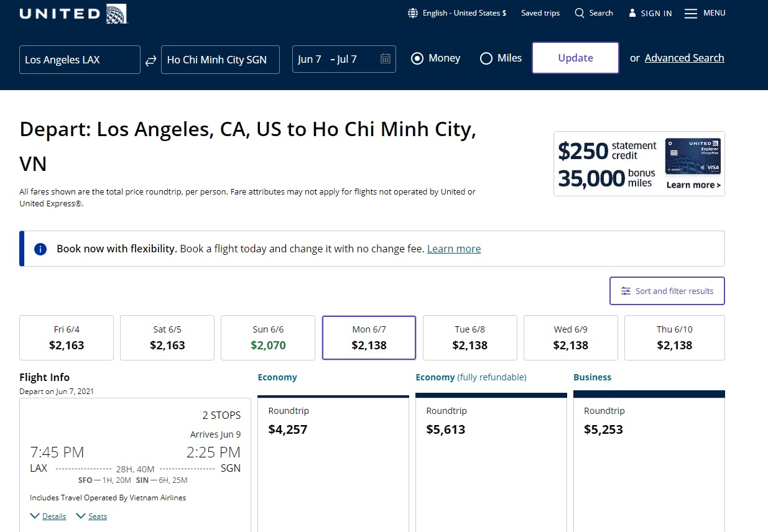Click the Sign In person icon

coord(632,13)
